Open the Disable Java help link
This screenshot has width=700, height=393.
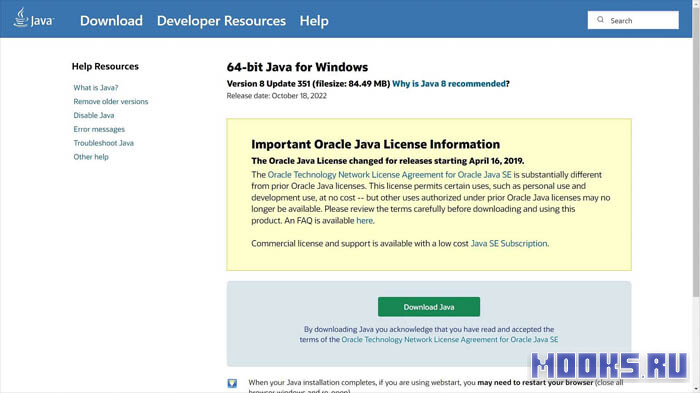(94, 115)
